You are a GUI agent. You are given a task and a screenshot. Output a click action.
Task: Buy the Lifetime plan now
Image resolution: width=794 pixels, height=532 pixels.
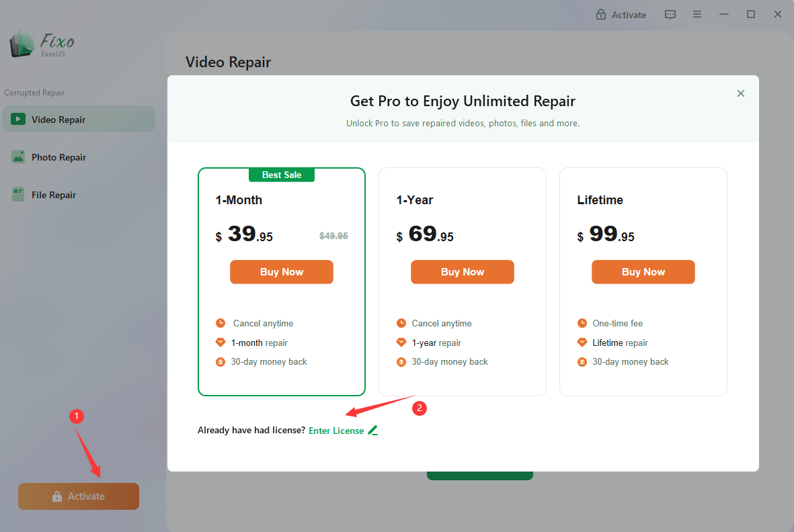643,272
